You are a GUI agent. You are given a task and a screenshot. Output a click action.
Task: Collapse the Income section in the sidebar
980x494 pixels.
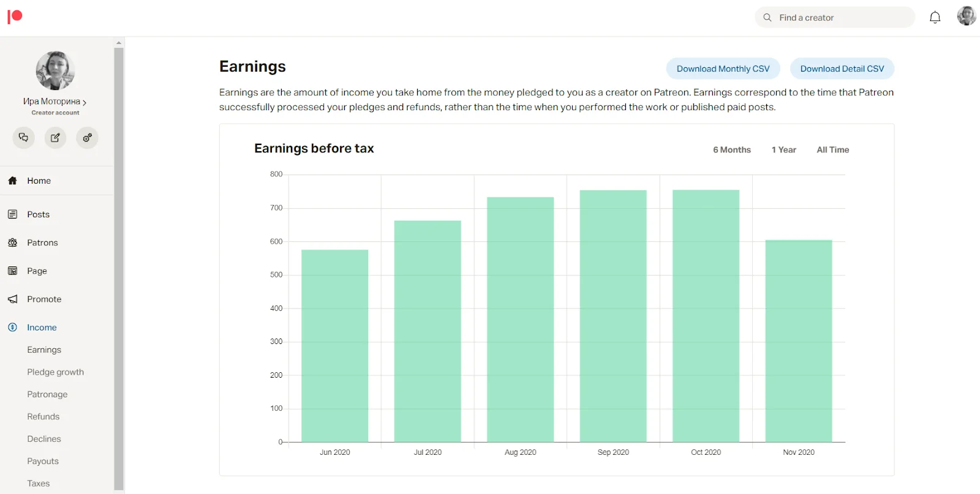42,327
